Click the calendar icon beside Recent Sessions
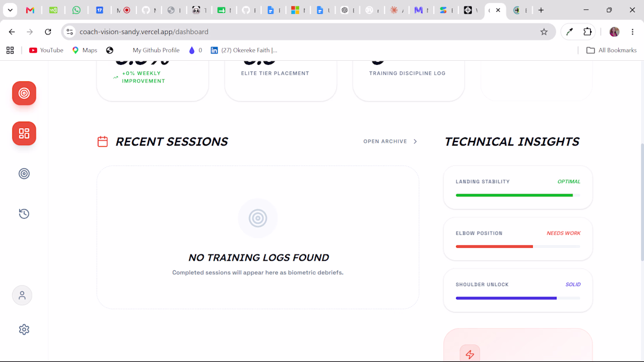Image resolution: width=644 pixels, height=362 pixels. pyautogui.click(x=102, y=142)
